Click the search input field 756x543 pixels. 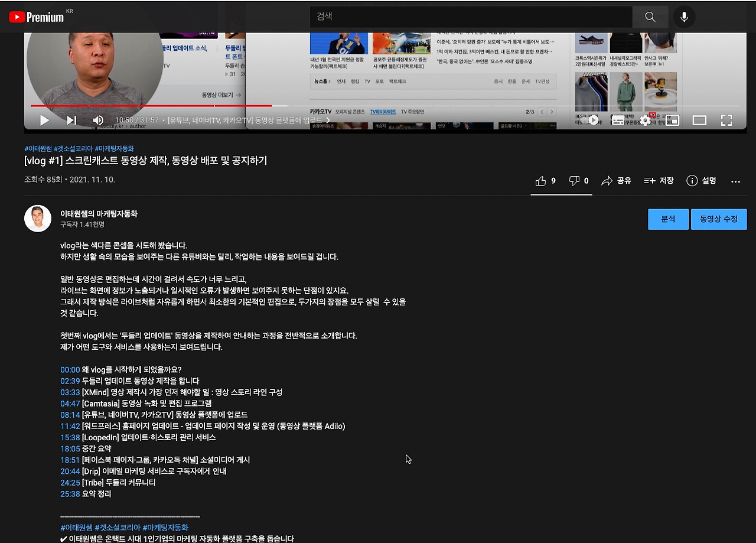[471, 17]
